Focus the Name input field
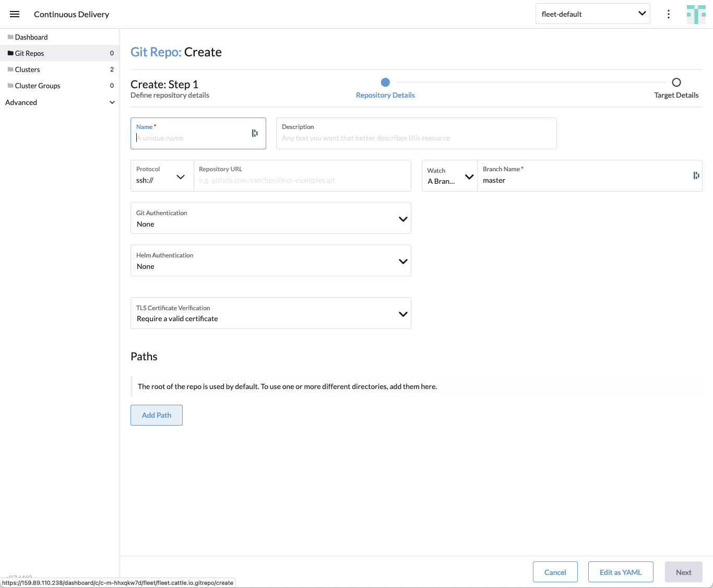This screenshot has height=588, width=713. point(198,133)
